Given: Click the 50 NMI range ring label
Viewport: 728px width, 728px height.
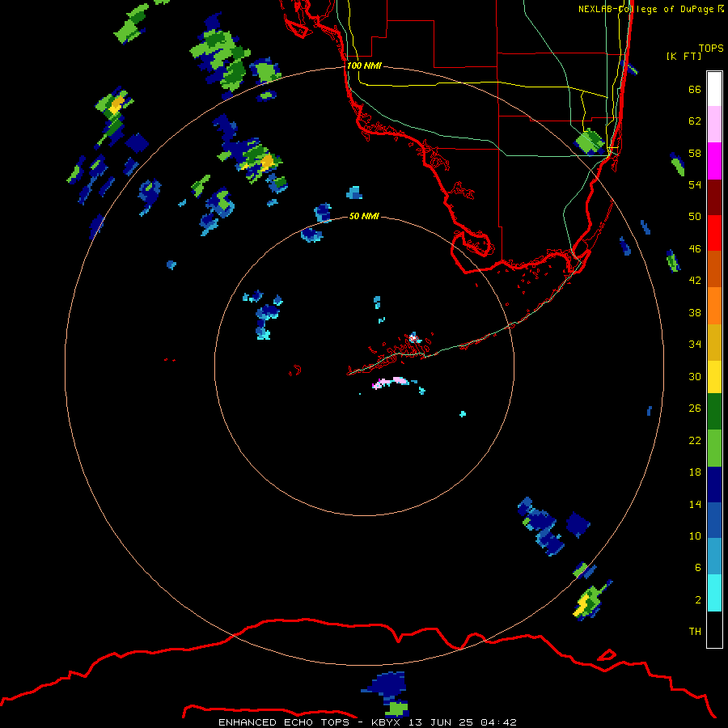Looking at the screenshot, I should tap(364, 216).
